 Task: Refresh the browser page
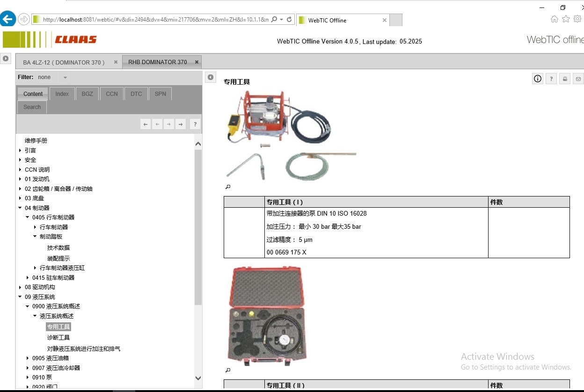click(289, 20)
